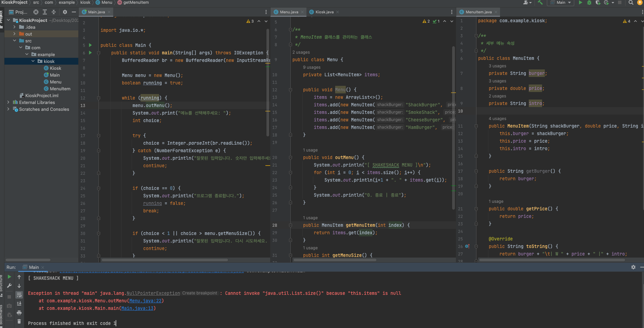This screenshot has height=328, width=644.
Task: Collapse the src folder
Action: (14, 41)
